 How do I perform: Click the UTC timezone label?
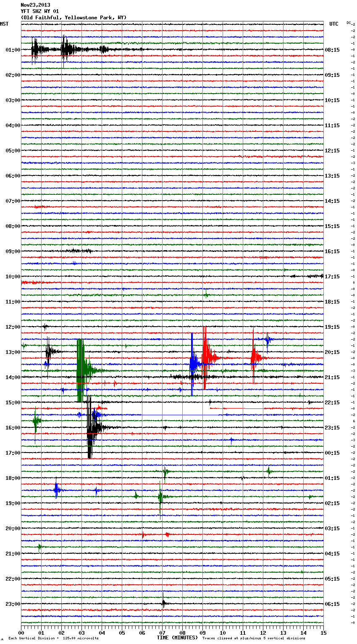tap(334, 24)
